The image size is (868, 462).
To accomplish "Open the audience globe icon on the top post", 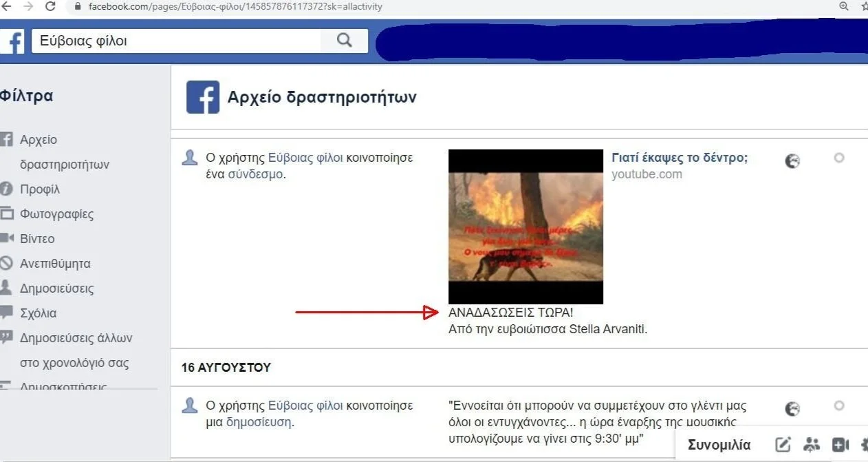I will pos(792,160).
